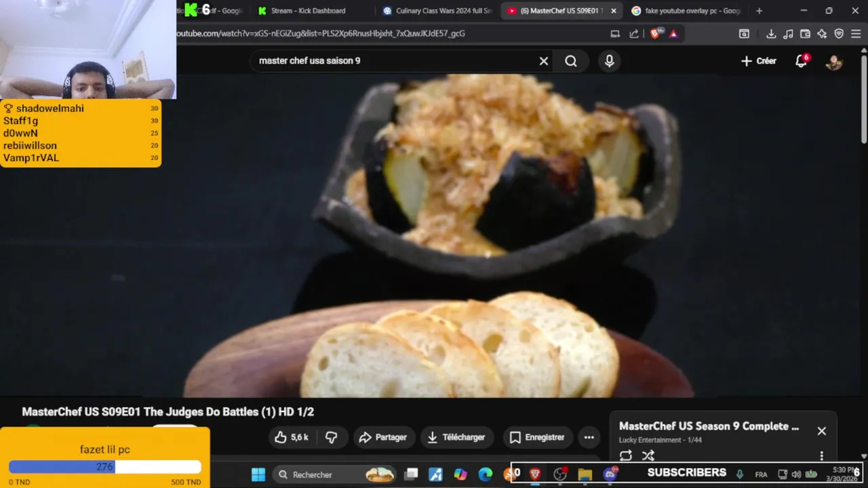868x488 pixels.
Task: Open Microsoft Edge from the taskbar
Action: pyautogui.click(x=485, y=474)
